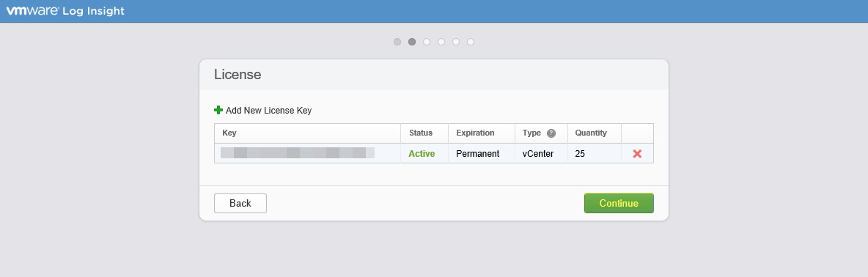
Task: Click the Key column header
Action: 307,133
